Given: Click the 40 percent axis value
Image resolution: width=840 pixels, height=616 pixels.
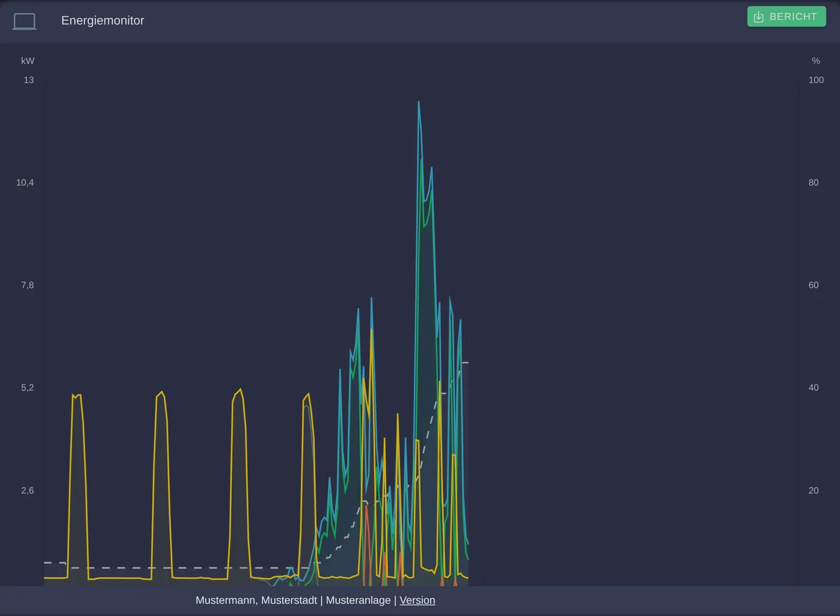Looking at the screenshot, I should [x=814, y=387].
